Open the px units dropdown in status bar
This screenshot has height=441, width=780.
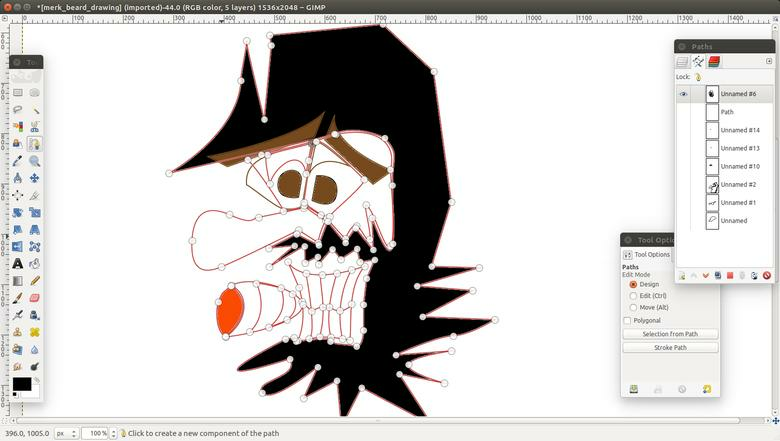tap(66, 433)
